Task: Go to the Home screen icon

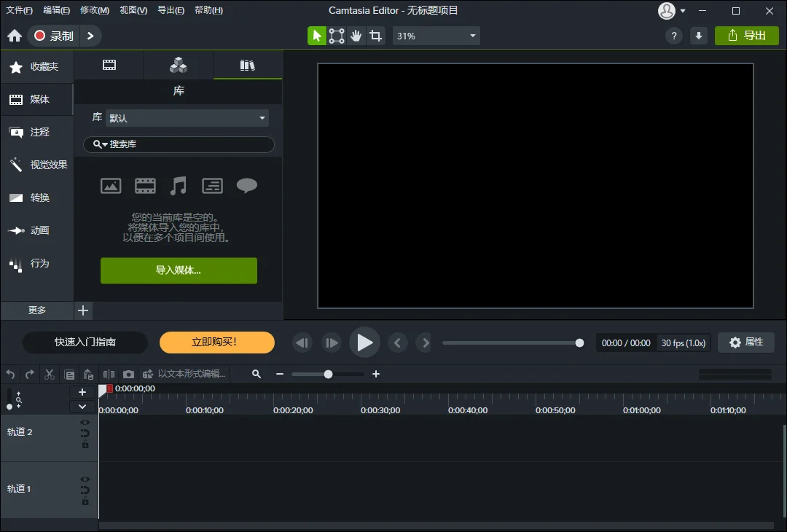Action: [15, 36]
